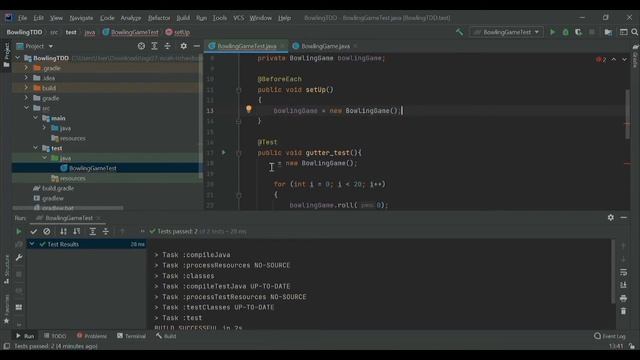The width and height of the screenshot is (640, 360).
Task: Open the Event Log
Action: pyautogui.click(x=610, y=336)
